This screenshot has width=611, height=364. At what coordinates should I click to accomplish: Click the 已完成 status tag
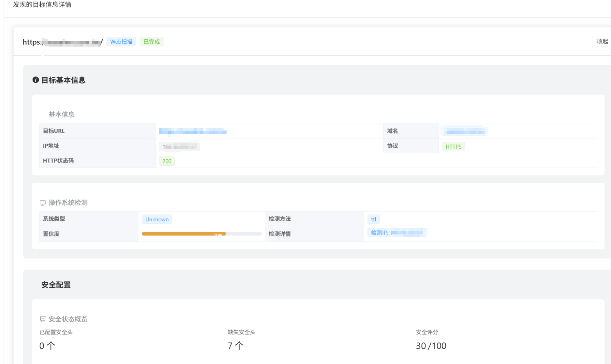(x=151, y=42)
